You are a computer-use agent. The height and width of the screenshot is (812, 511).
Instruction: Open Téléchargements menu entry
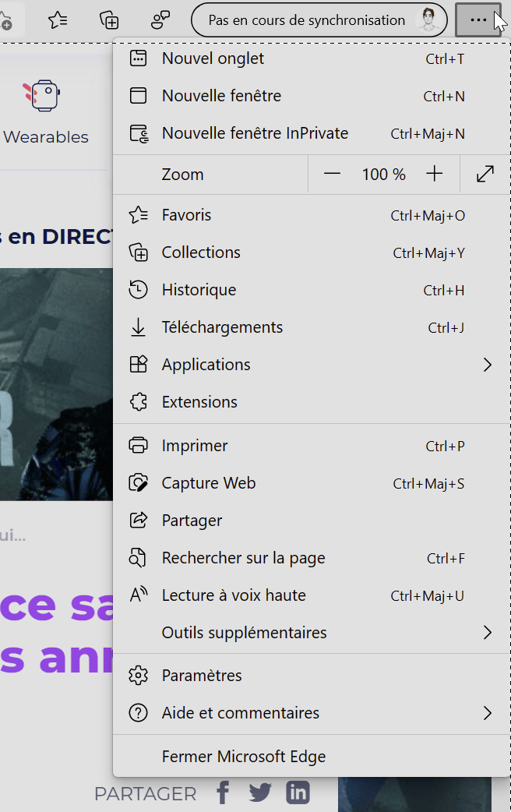(312, 327)
